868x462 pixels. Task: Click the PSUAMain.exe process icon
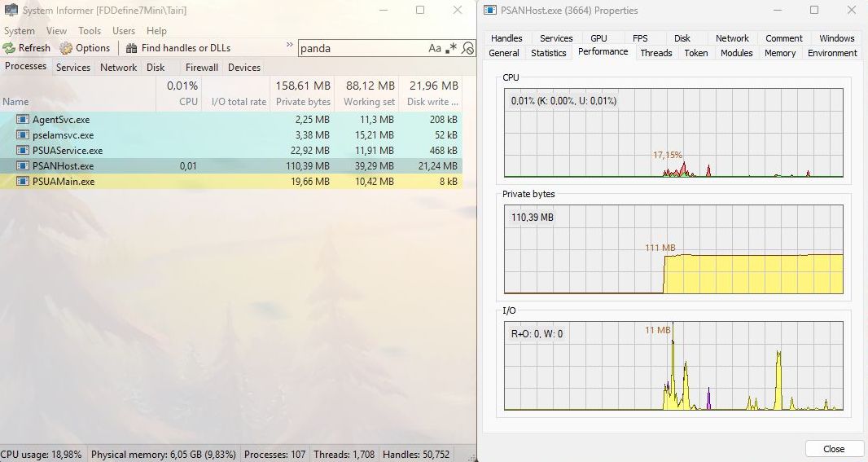click(23, 182)
